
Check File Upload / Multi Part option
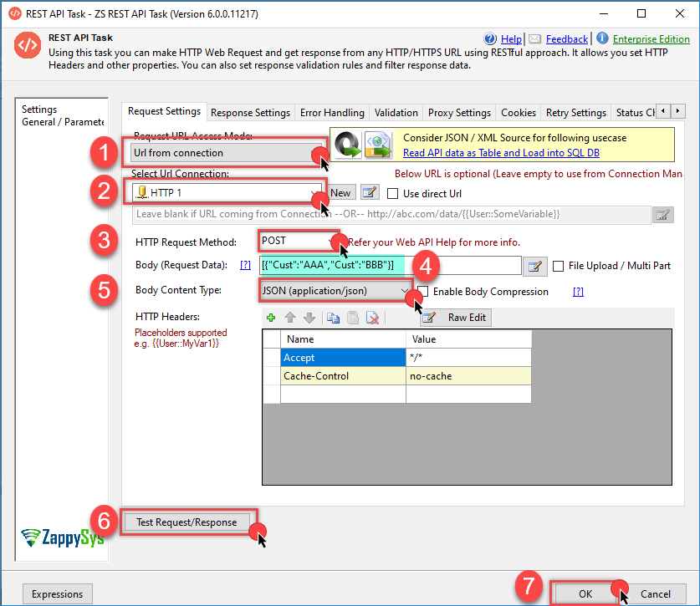click(559, 266)
